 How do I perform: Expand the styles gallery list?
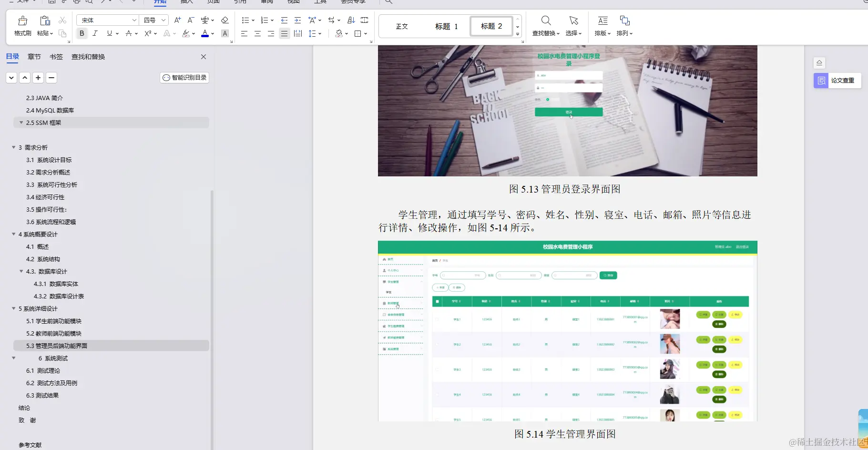(518, 34)
